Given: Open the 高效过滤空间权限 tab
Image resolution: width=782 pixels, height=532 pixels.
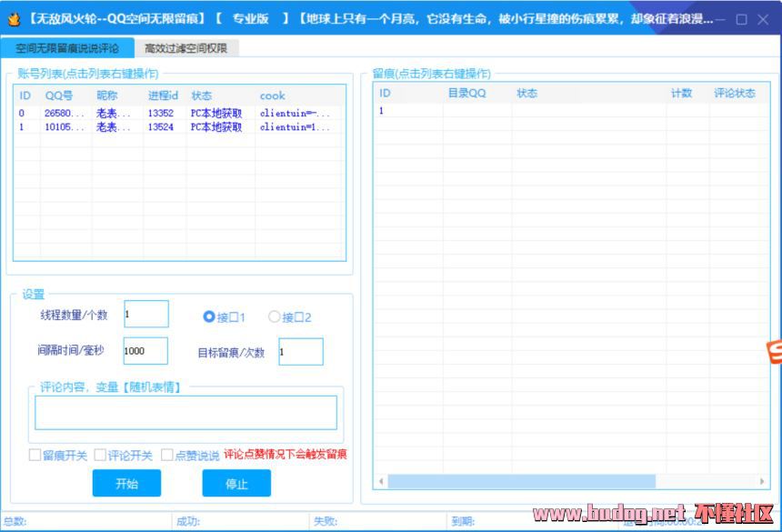Looking at the screenshot, I should click(x=186, y=48).
